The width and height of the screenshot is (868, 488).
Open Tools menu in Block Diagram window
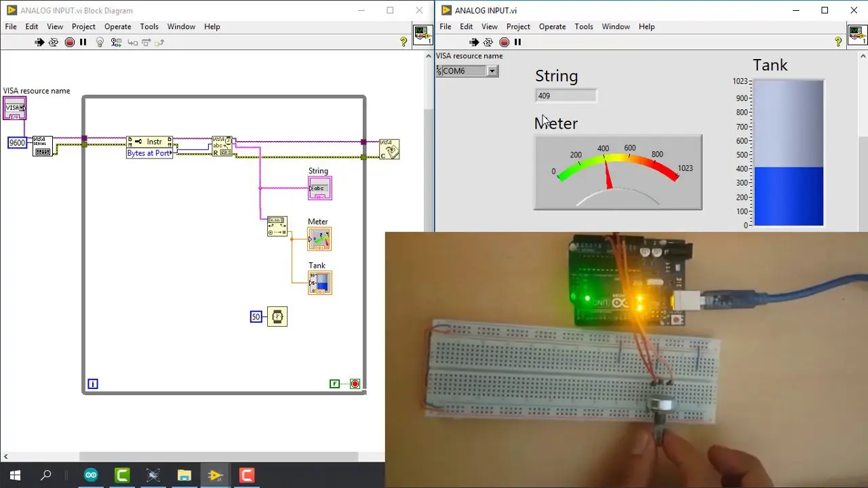click(149, 26)
